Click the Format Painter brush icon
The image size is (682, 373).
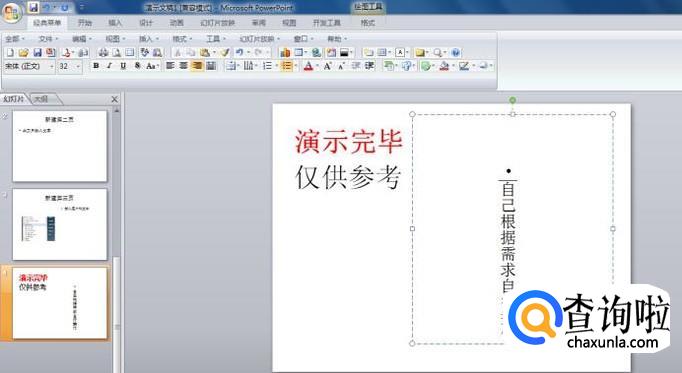224,53
